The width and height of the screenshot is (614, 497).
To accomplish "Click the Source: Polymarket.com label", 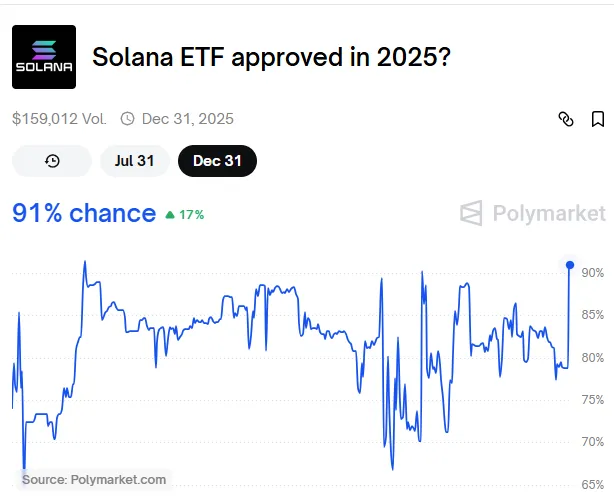I will click(x=94, y=479).
